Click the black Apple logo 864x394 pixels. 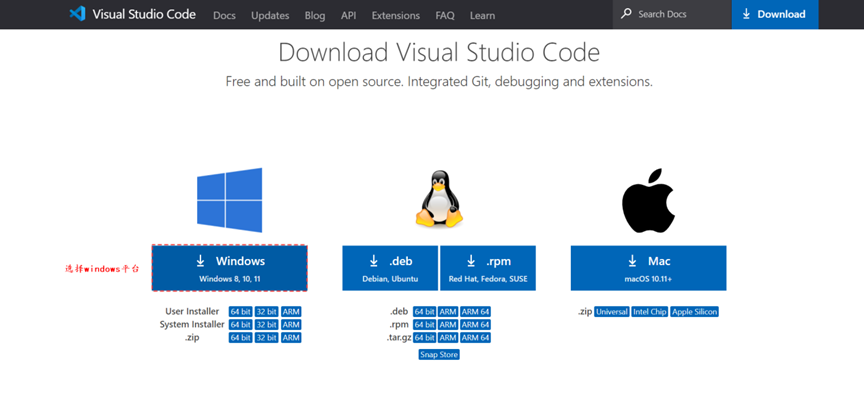pyautogui.click(x=649, y=201)
